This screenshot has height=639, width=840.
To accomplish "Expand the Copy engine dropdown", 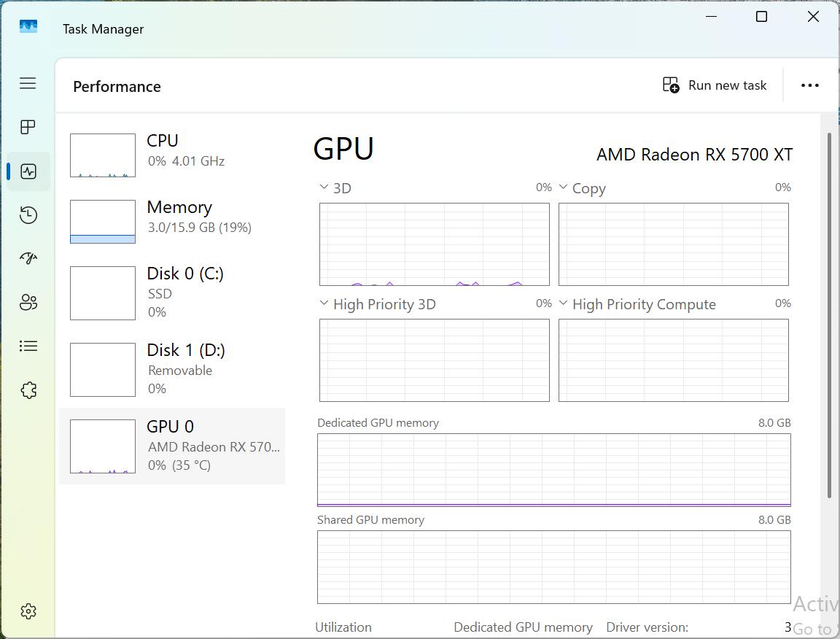I will tap(564, 188).
